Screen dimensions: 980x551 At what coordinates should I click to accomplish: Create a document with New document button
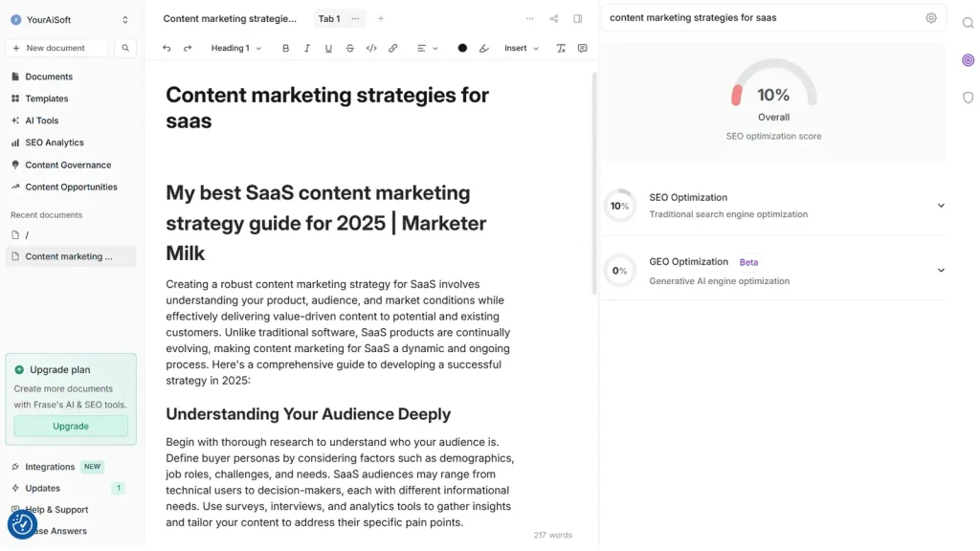[56, 48]
